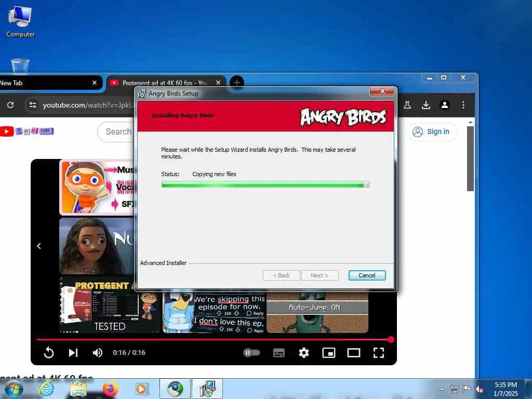Viewport: 532px width, 399px height.
Task: Reload the YouTube page
Action: click(10, 105)
